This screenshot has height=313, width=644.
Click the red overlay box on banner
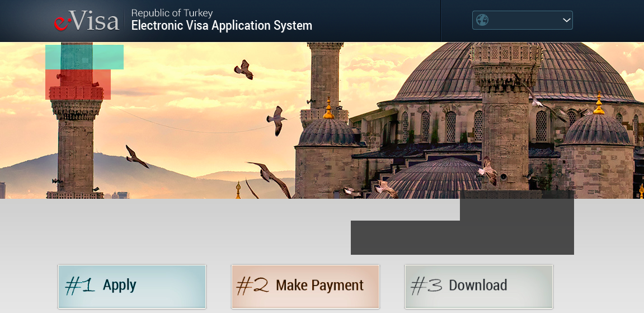point(78,84)
